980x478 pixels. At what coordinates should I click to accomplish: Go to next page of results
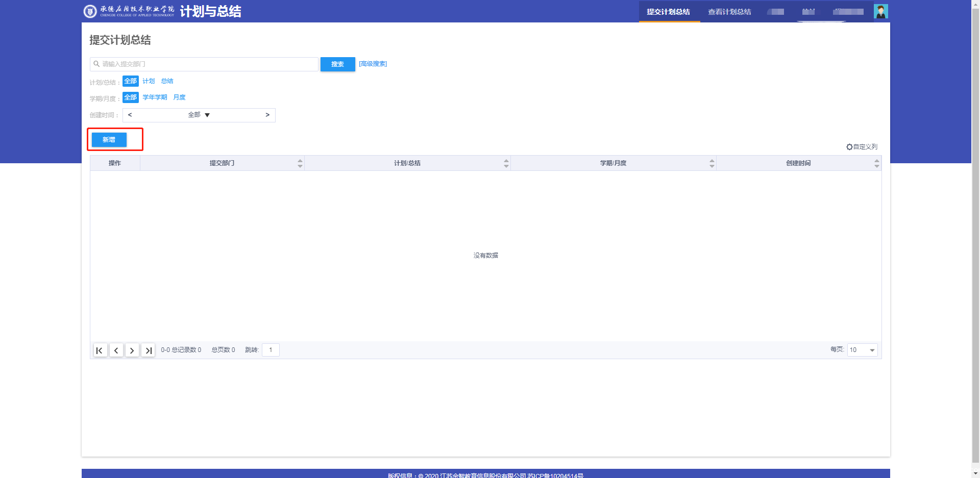click(x=132, y=350)
